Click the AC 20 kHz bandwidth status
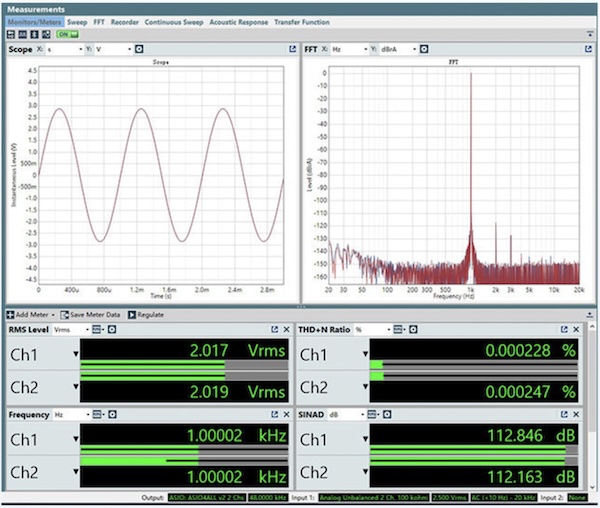The height and width of the screenshot is (508, 600). coord(504,498)
